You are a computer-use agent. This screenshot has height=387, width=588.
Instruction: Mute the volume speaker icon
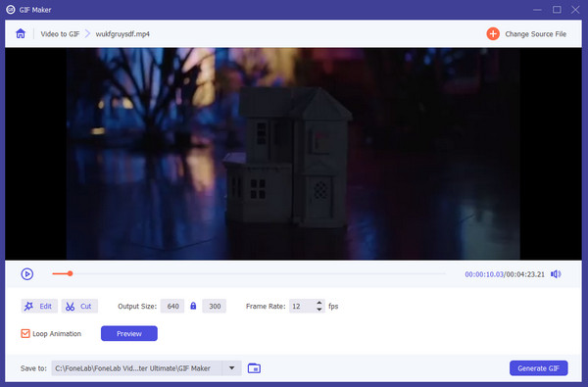tap(556, 274)
